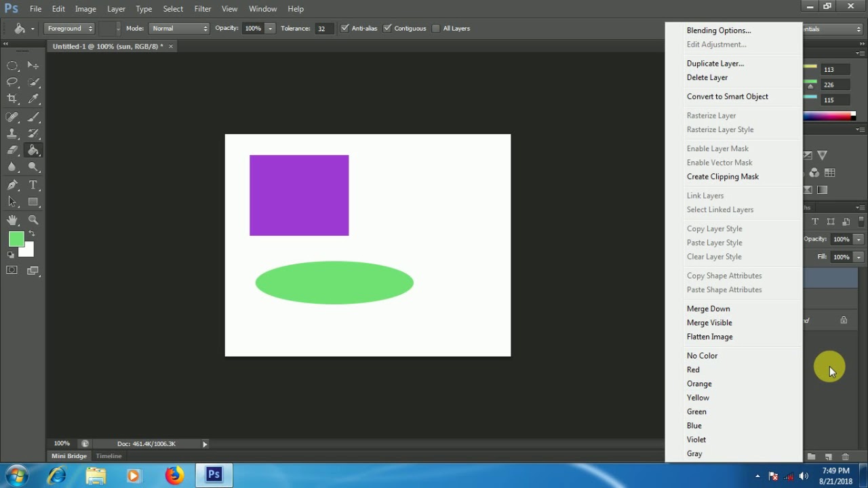Select the Brush tool

pos(33,117)
